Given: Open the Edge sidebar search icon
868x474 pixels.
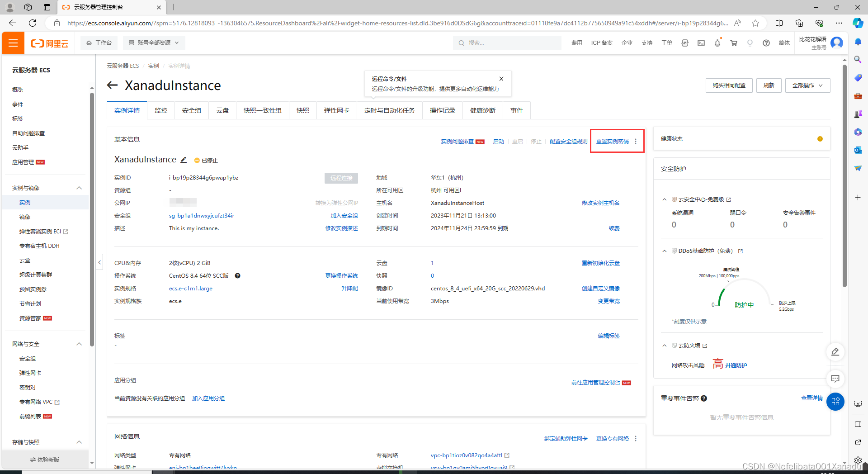Looking at the screenshot, I should click(858, 59).
